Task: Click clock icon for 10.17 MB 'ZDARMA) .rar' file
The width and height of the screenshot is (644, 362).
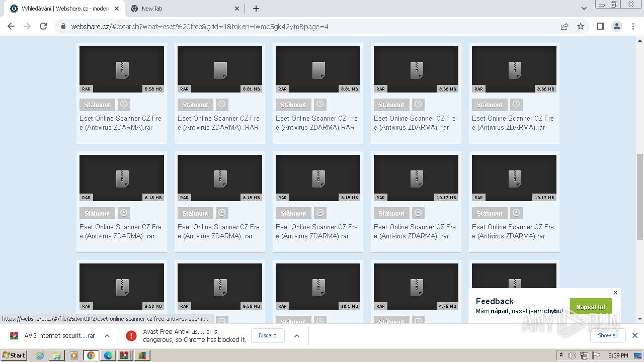Action: 418,213
